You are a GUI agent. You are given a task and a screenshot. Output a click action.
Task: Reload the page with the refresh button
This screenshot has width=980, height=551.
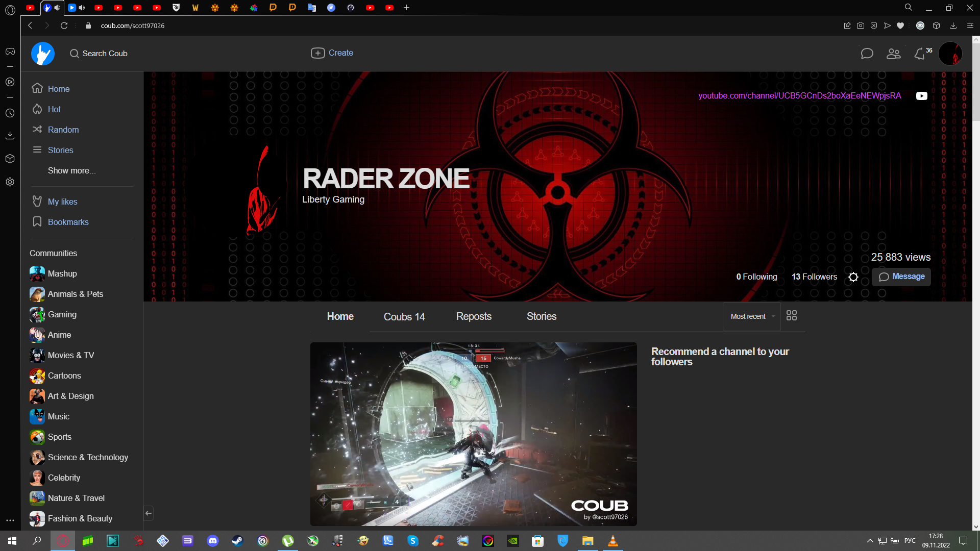(x=64, y=26)
